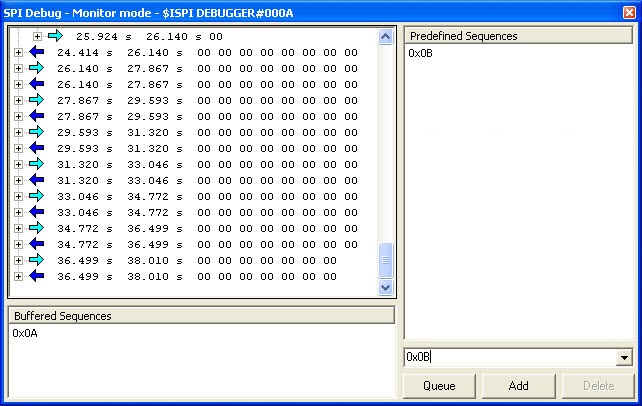Screen dimensions: 642x406
Task: Click blue left arrow of row 34.772 s–36.499 s
Action: click(x=37, y=244)
